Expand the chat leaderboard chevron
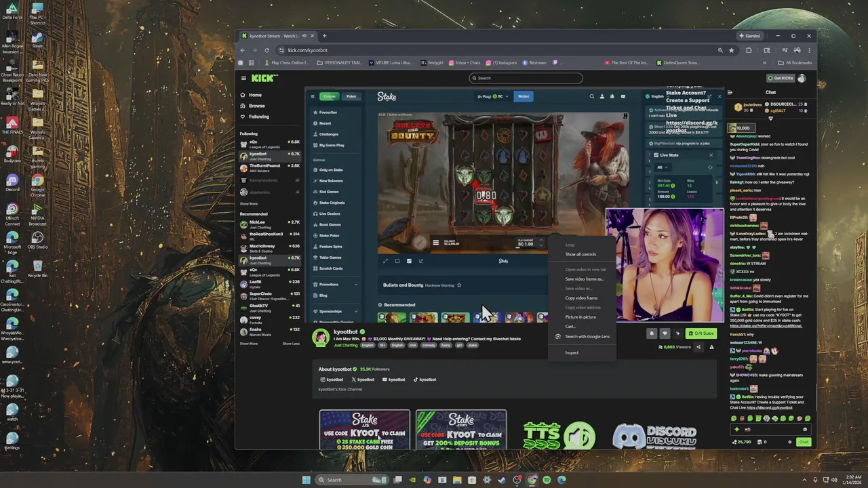This screenshot has width=868, height=488. click(770, 119)
